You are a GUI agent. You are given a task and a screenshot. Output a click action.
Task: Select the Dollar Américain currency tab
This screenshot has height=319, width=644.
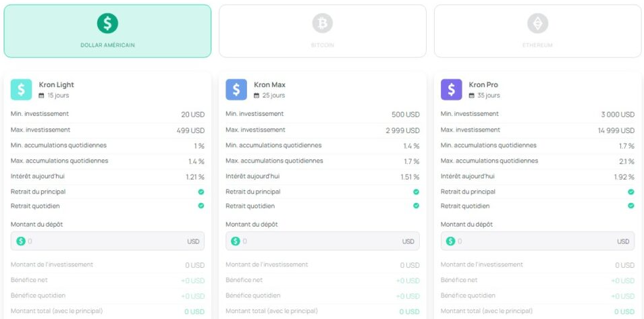pyautogui.click(x=107, y=32)
